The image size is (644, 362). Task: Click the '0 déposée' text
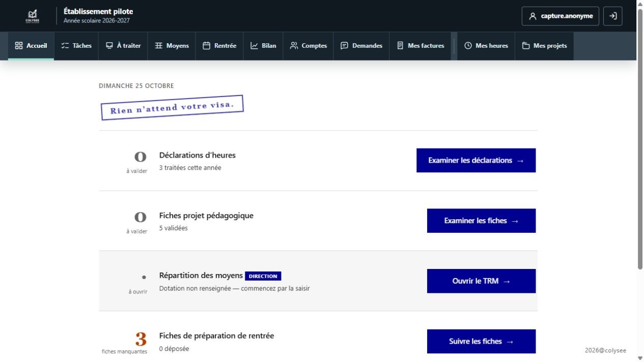coord(174,349)
